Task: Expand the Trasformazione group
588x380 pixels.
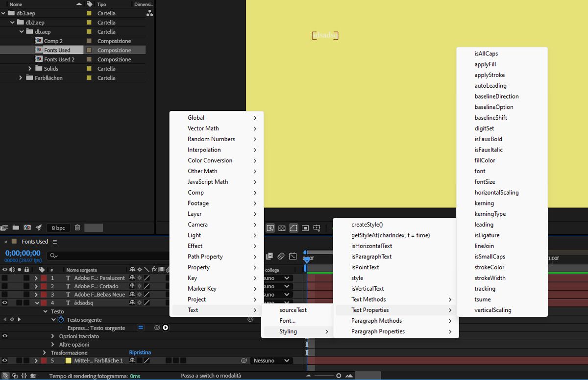Action: tap(45, 353)
